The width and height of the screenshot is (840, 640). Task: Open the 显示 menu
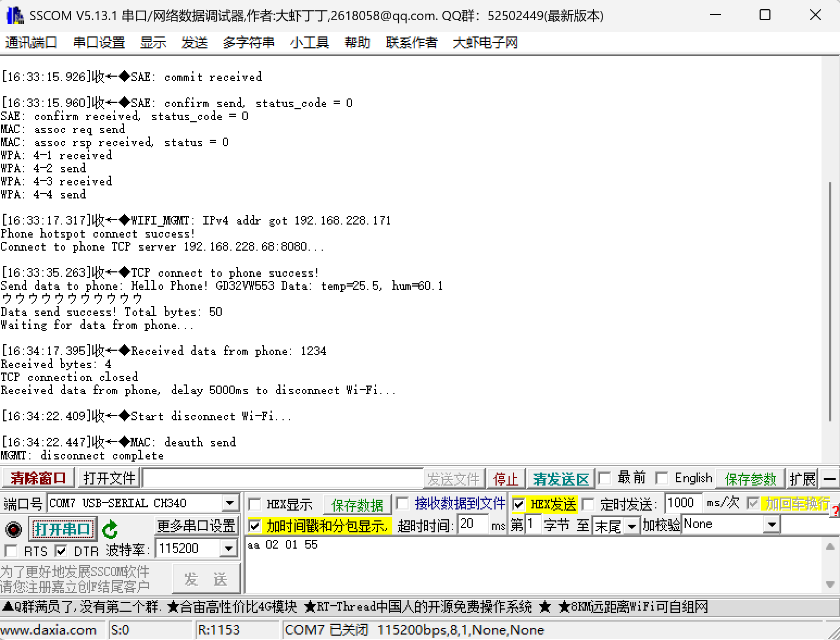tap(153, 42)
